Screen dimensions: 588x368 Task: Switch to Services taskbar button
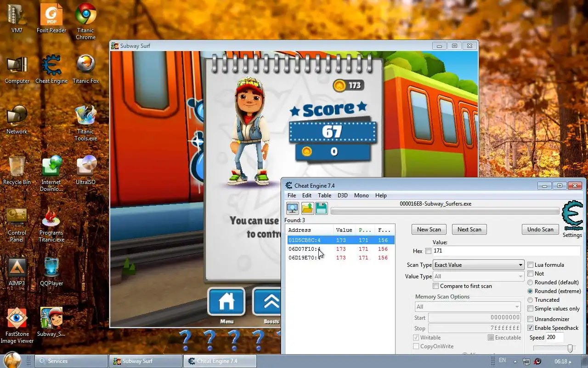point(71,361)
